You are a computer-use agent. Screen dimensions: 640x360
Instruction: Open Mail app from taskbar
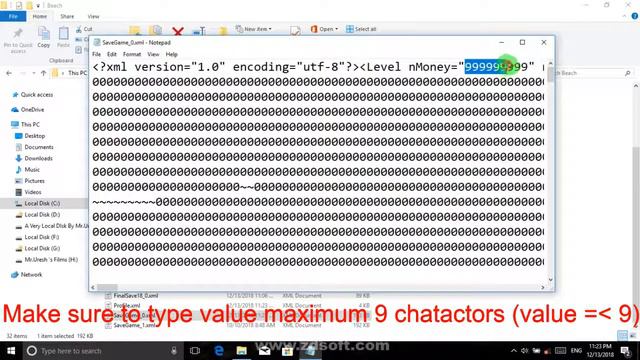coord(264,351)
